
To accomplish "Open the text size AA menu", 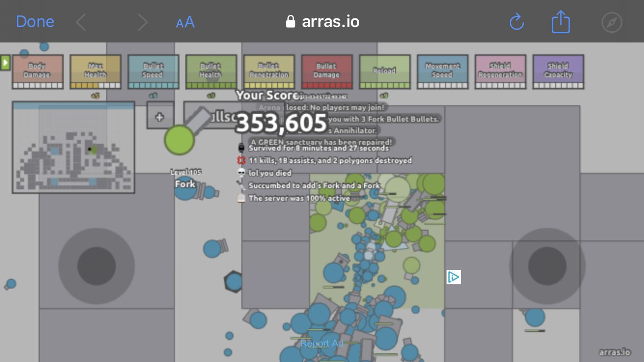I will point(185,22).
